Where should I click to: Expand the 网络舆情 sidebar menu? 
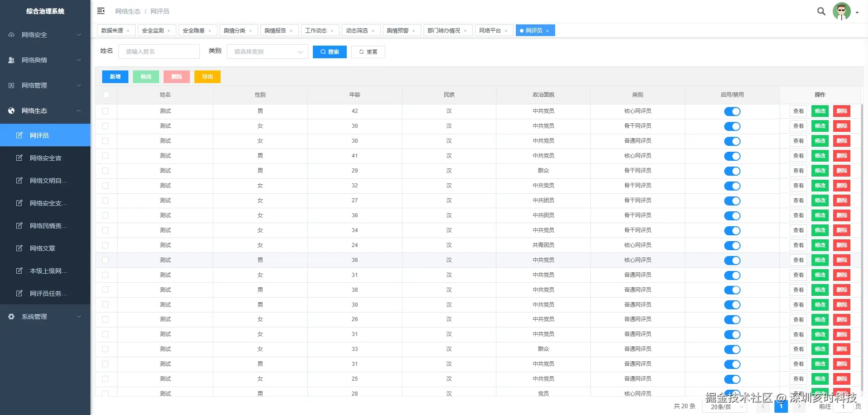(x=45, y=60)
